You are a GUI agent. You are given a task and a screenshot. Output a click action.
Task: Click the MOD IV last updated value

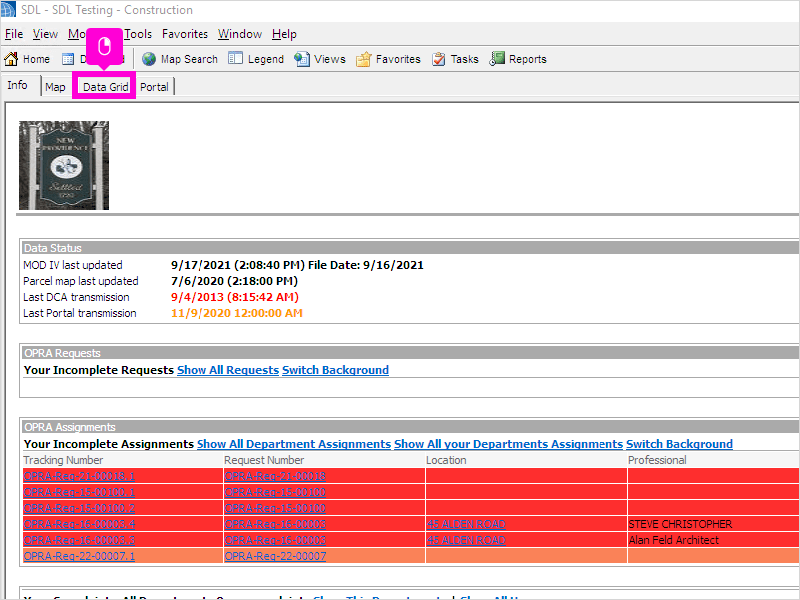[297, 265]
